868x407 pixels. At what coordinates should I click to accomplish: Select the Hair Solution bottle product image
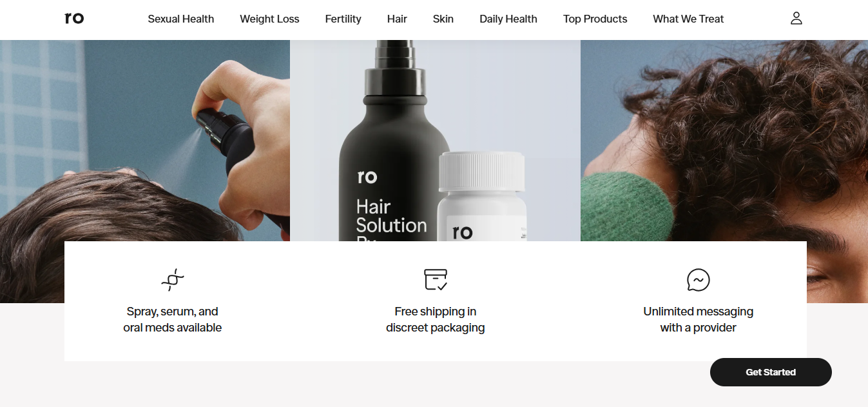[435, 141]
